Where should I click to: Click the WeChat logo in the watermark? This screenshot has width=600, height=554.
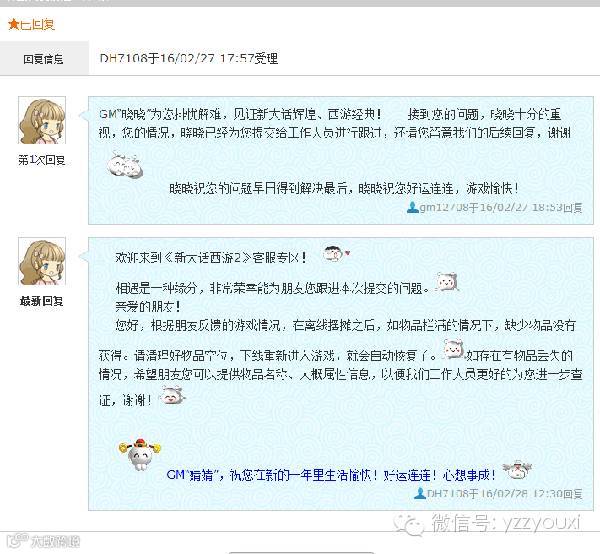(x=410, y=524)
